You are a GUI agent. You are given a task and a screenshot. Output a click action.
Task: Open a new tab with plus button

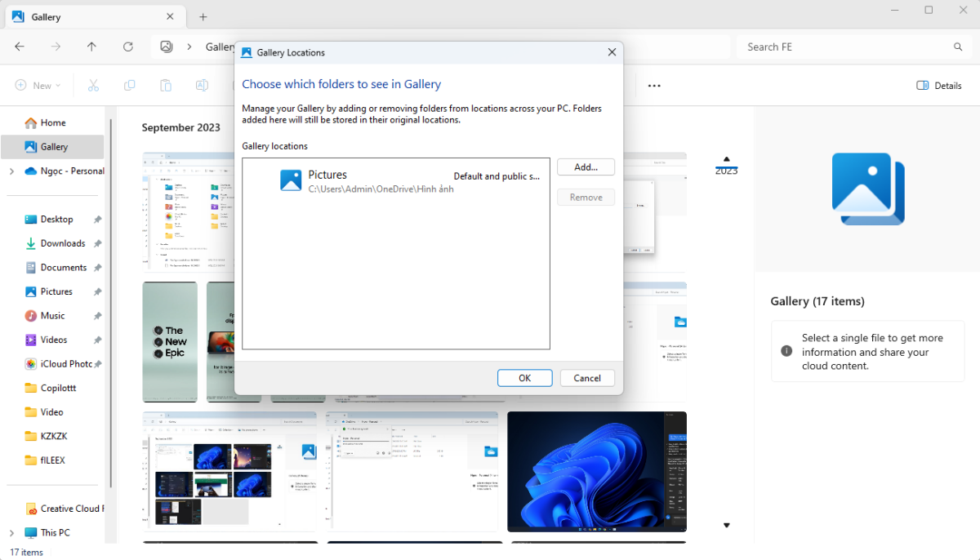coord(203,17)
